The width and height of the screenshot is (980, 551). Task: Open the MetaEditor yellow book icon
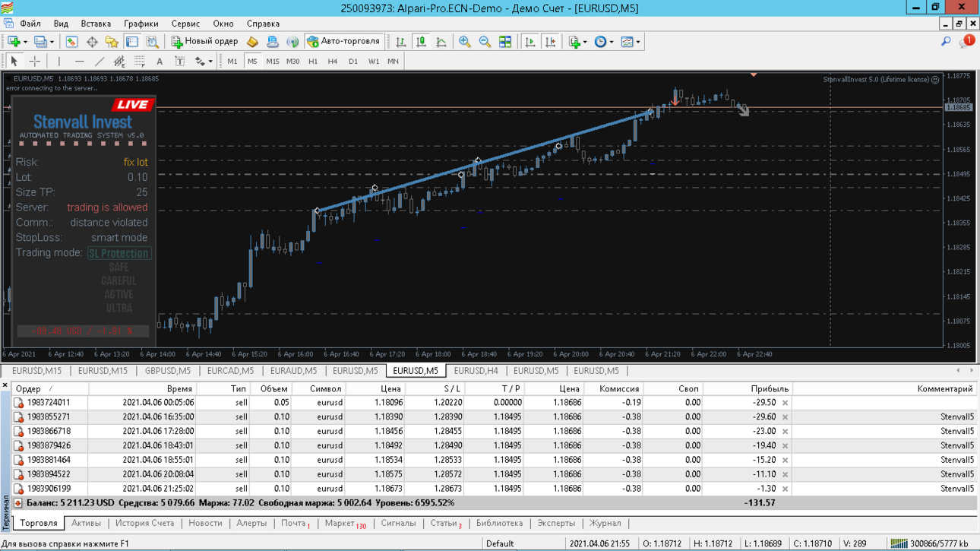coord(252,42)
